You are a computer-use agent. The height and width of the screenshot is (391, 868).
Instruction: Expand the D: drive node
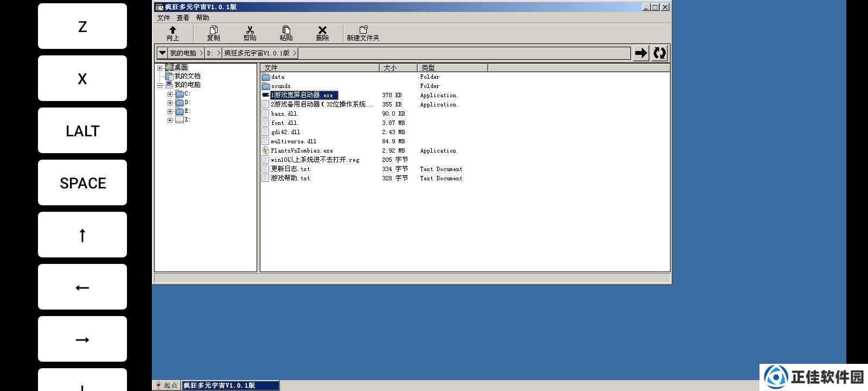pyautogui.click(x=170, y=103)
